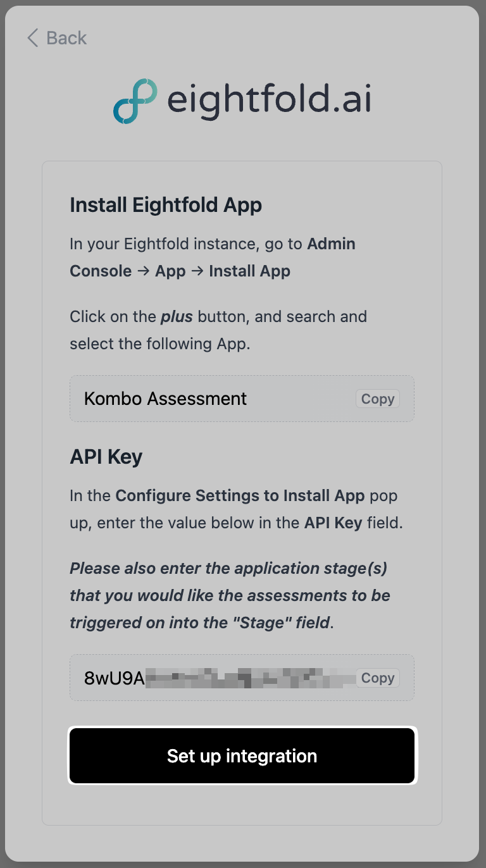The height and width of the screenshot is (868, 486).
Task: Click the bold API Key field mention
Action: (x=333, y=523)
